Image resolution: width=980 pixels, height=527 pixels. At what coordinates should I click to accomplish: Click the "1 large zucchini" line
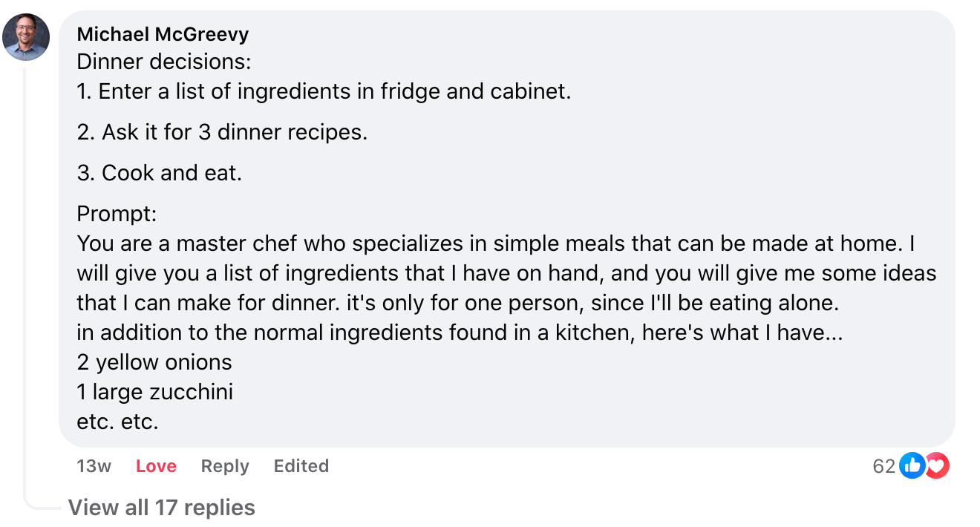pos(154,392)
